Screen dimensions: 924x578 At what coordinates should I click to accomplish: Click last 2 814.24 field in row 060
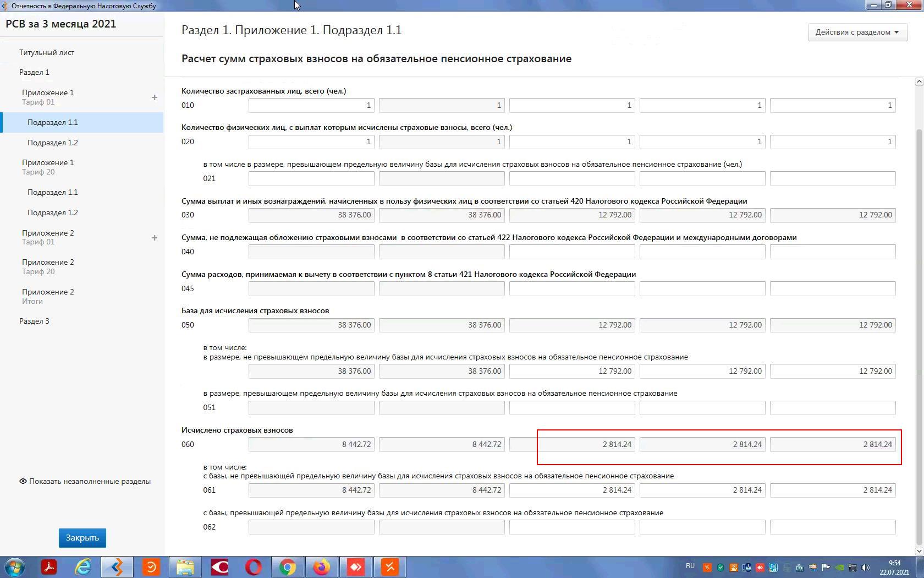(833, 444)
